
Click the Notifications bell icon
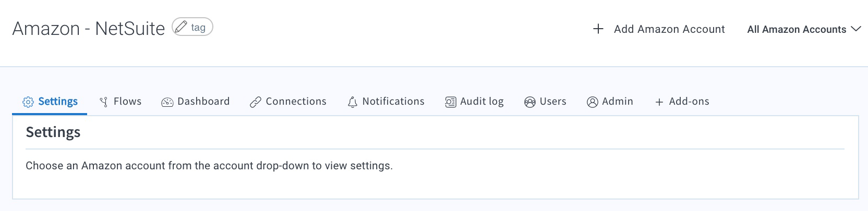click(x=353, y=102)
